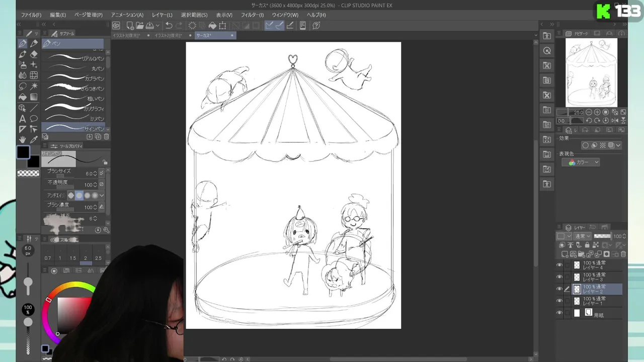
Task: Select the Hand move tool
Action: (23, 140)
